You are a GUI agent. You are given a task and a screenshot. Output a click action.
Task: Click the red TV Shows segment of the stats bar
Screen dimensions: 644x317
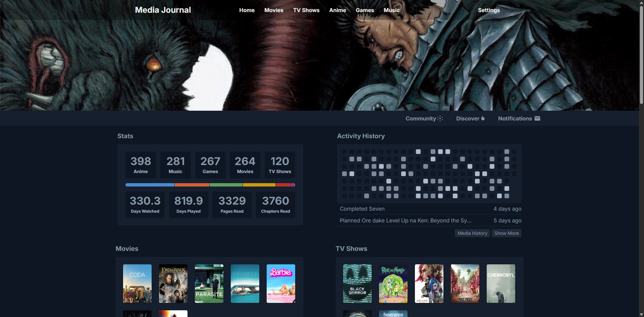tap(283, 185)
